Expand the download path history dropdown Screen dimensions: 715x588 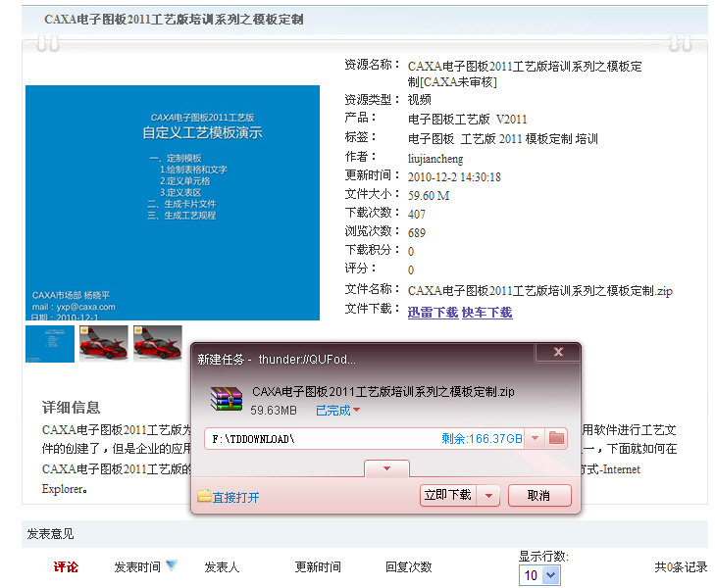[x=535, y=438]
